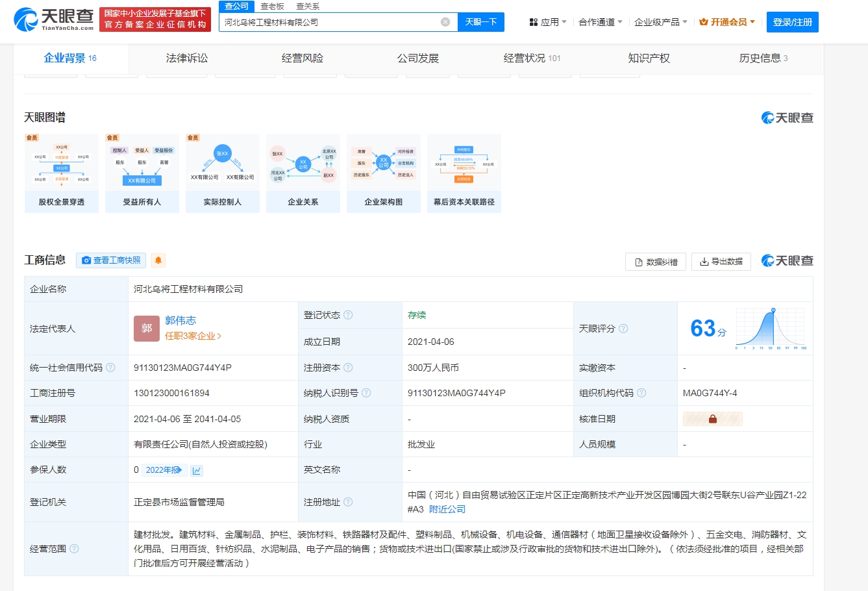Click the 应用 grid icon in header
This screenshot has width=868, height=591.
click(534, 22)
